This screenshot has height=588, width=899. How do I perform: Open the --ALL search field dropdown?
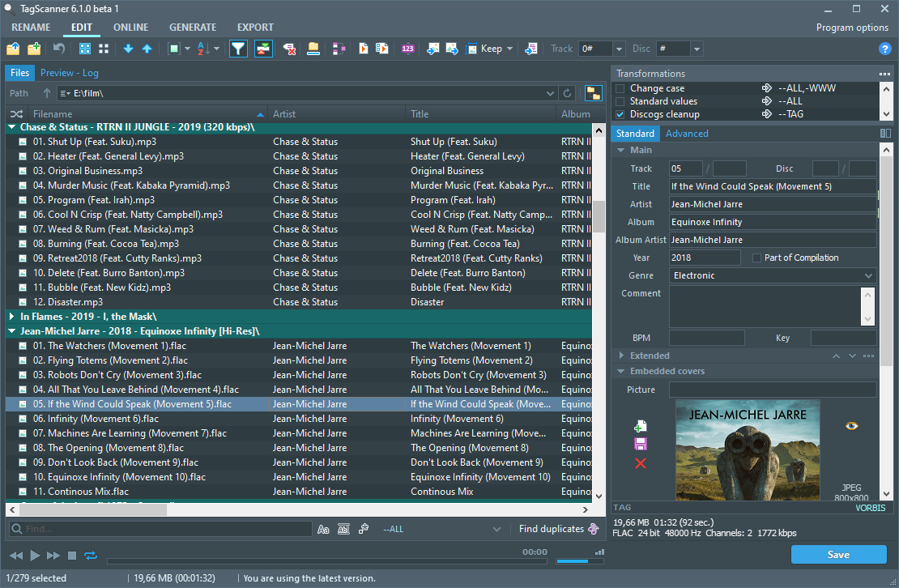pos(496,529)
